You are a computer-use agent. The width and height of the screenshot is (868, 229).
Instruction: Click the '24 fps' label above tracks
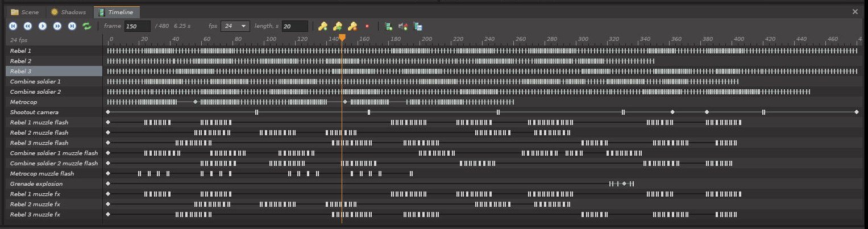(x=18, y=40)
